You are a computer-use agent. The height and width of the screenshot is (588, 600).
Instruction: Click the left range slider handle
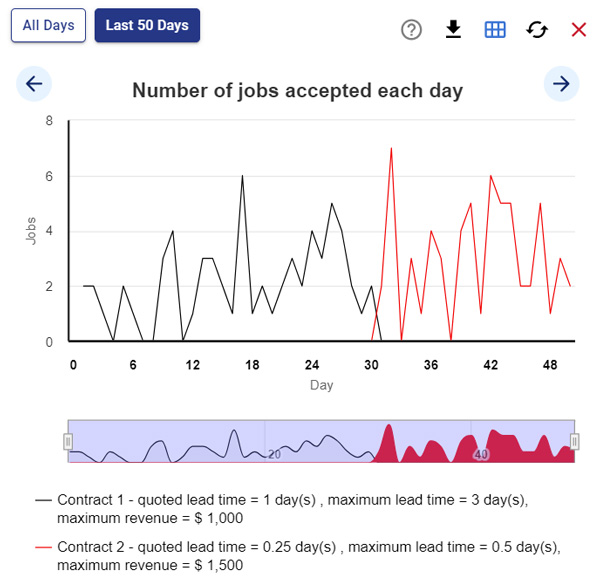[x=68, y=441]
